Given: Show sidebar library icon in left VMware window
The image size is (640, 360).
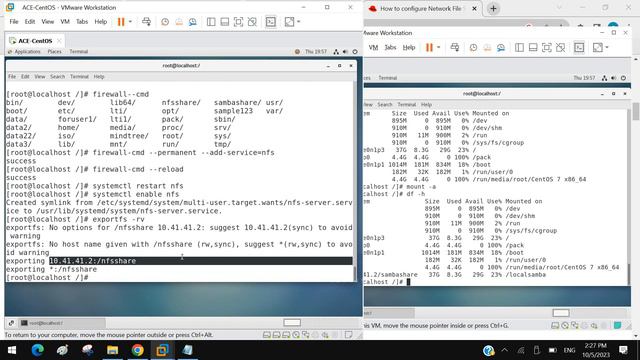Looking at the screenshot, I should tap(211, 22).
